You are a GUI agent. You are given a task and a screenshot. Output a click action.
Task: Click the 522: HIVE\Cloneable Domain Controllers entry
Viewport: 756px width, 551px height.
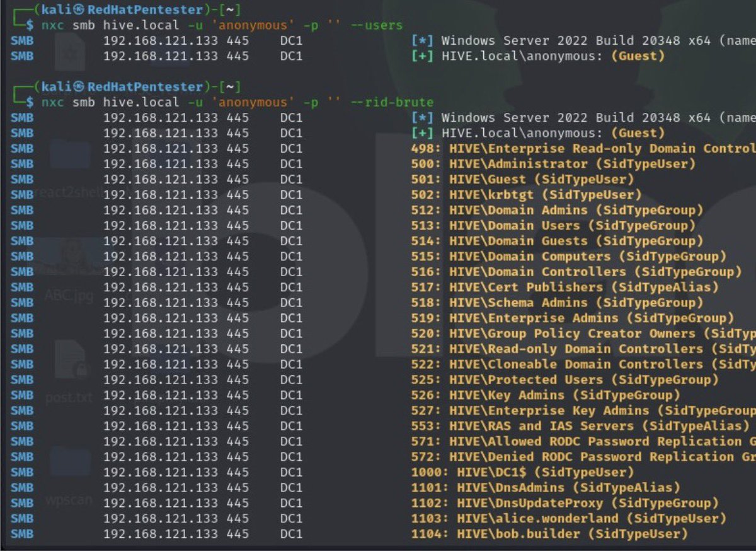click(583, 364)
